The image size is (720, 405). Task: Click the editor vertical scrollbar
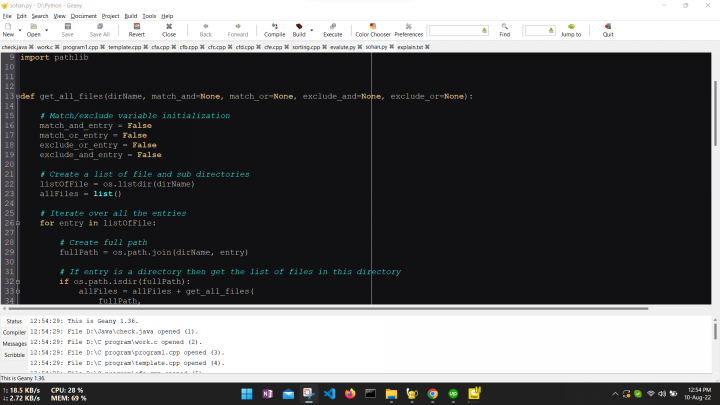pos(715,113)
